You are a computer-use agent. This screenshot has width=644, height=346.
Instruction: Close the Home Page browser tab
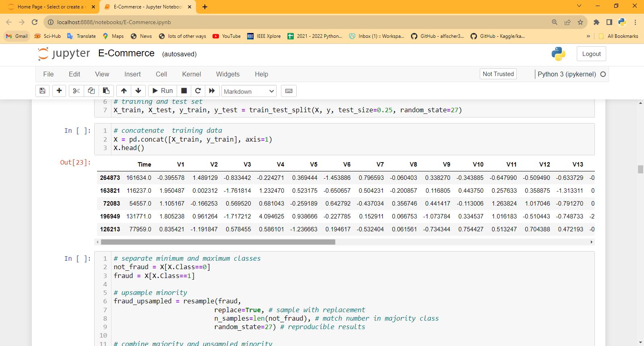(x=93, y=7)
